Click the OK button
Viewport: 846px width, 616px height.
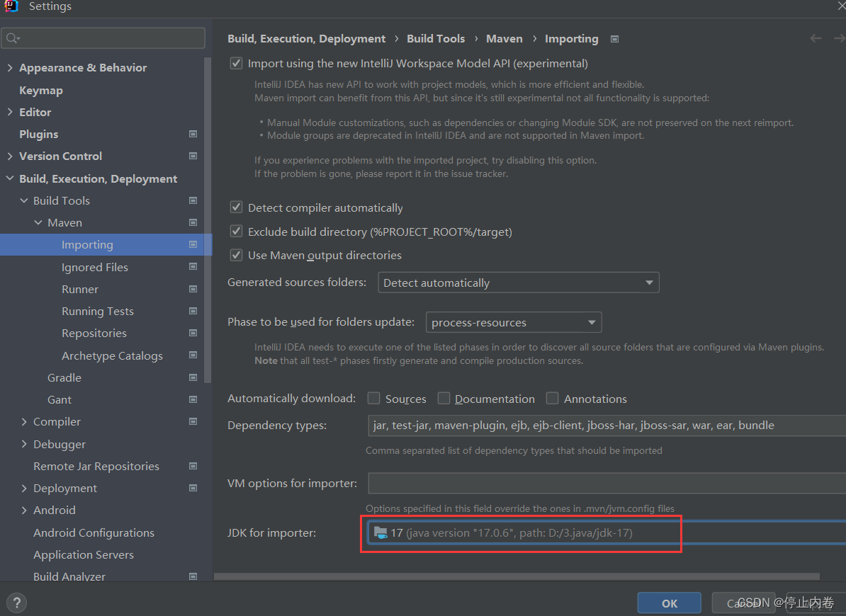(x=670, y=603)
